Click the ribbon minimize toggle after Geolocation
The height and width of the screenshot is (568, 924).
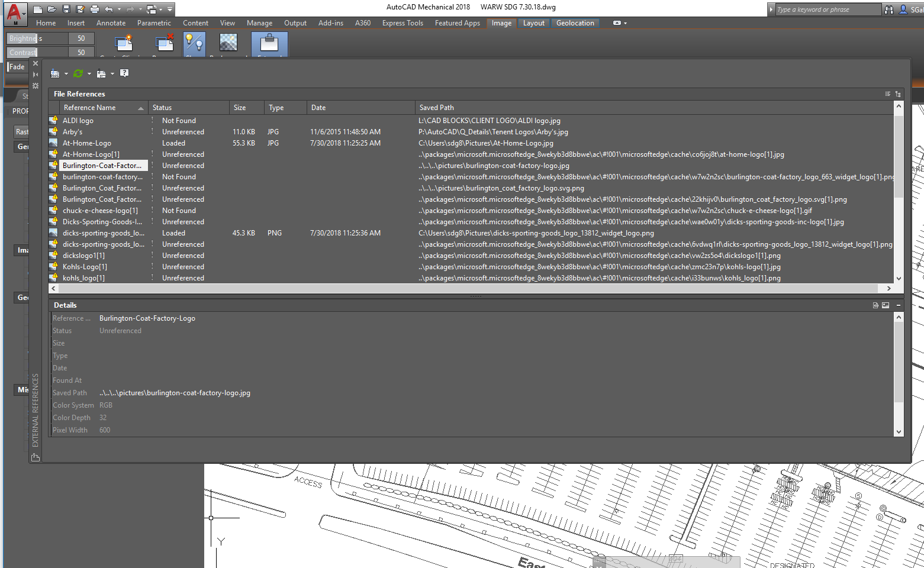pos(617,23)
